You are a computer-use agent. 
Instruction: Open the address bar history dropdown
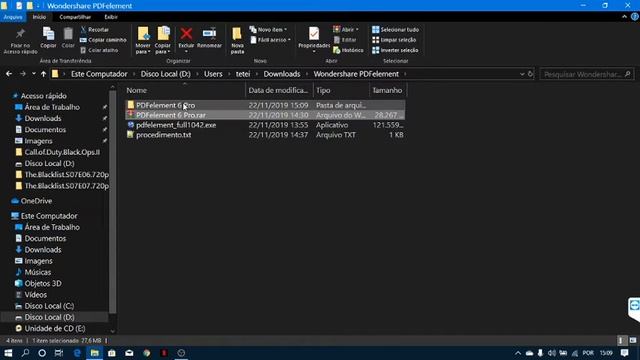pos(522,74)
